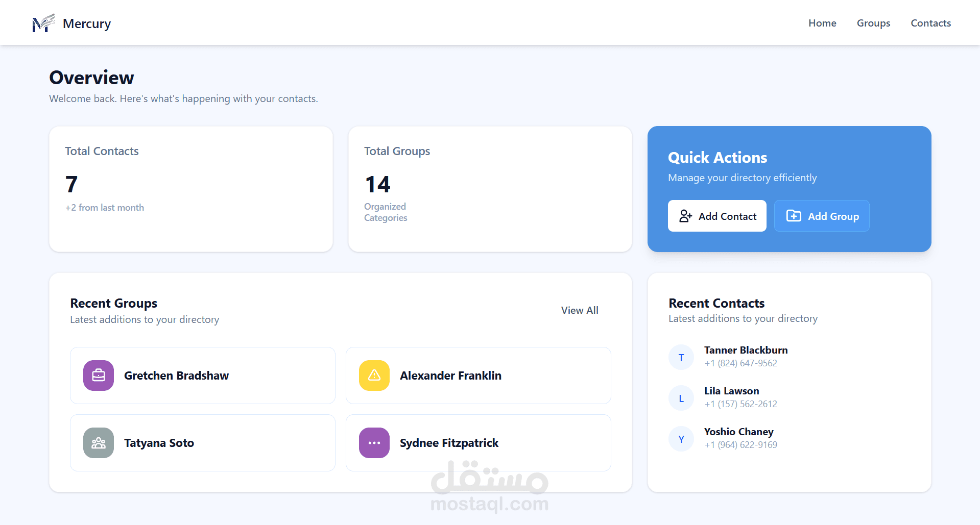The height and width of the screenshot is (525, 980).
Task: Click the Mercury winged logo icon
Action: pos(43,23)
